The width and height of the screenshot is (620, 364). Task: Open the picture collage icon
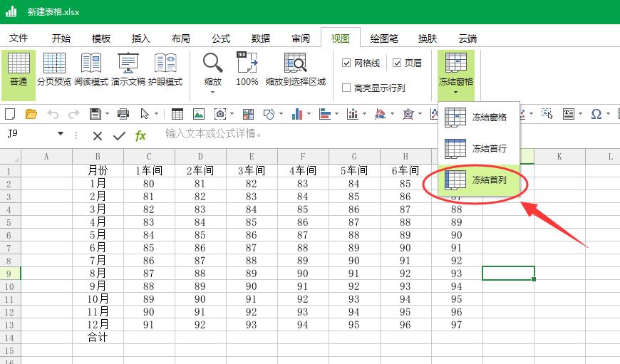pos(248,114)
